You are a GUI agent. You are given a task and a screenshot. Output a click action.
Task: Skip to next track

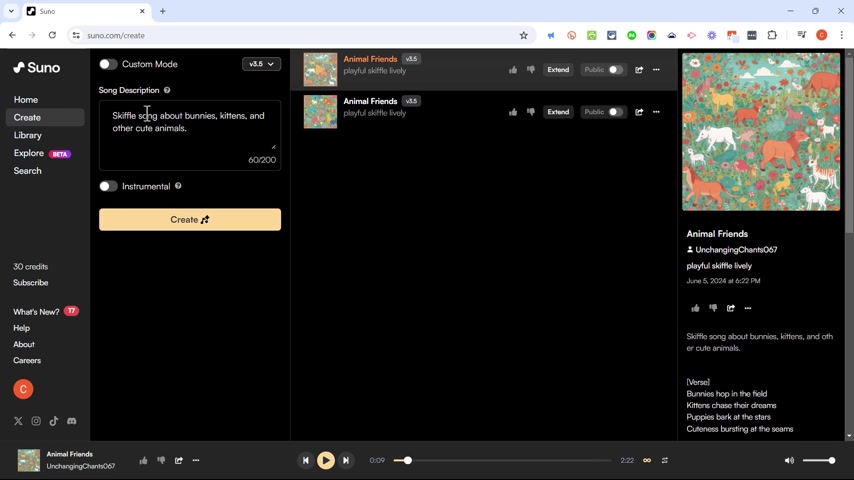click(x=346, y=460)
